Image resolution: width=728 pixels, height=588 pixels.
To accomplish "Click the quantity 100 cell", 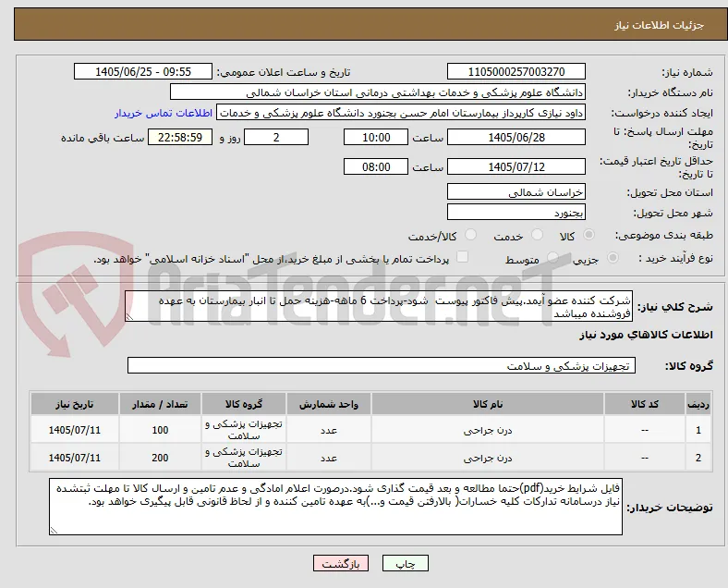I will click(x=160, y=430).
